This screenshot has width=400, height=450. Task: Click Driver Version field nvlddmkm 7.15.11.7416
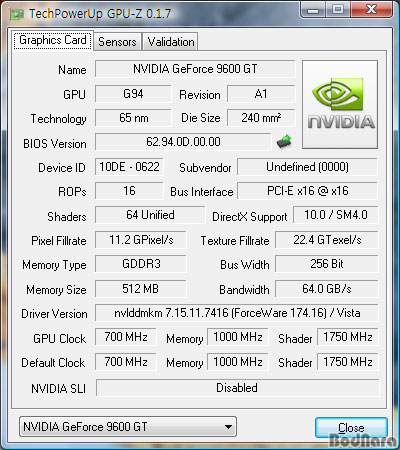point(237,313)
